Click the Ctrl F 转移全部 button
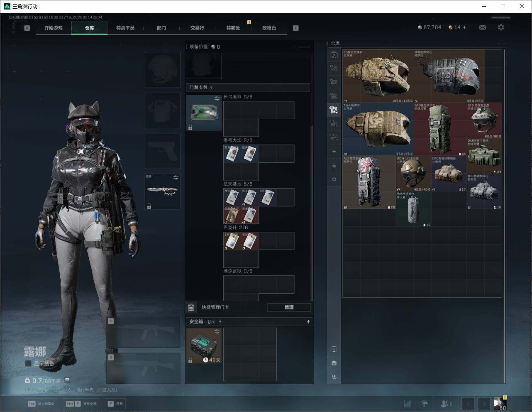This screenshot has height=412, width=532. click(x=82, y=404)
